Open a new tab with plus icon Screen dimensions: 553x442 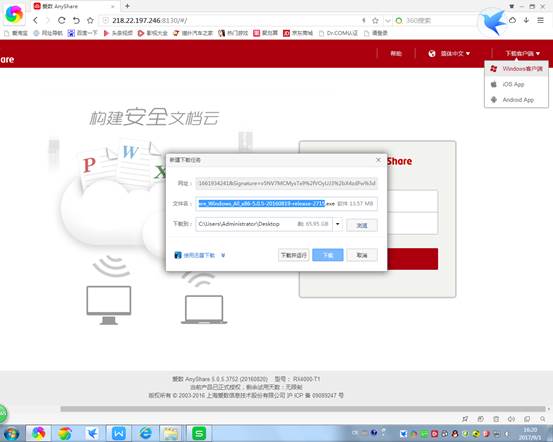(x=127, y=6)
